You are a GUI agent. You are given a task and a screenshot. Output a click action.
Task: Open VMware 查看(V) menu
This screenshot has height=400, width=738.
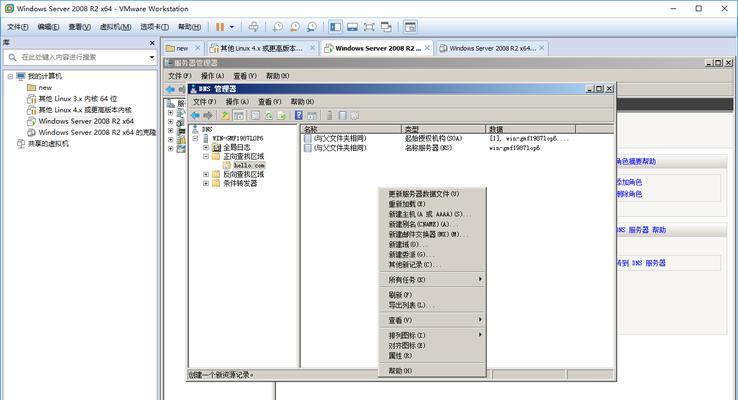79,27
